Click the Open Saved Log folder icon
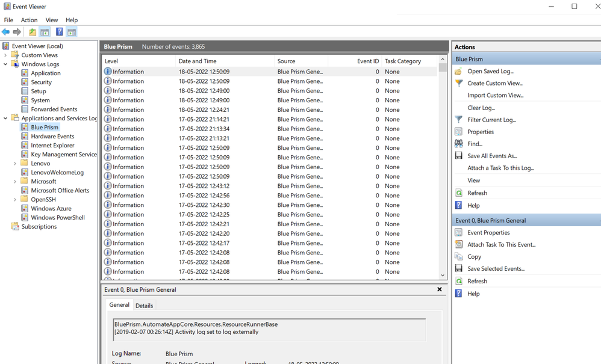The image size is (601, 364). click(x=459, y=71)
